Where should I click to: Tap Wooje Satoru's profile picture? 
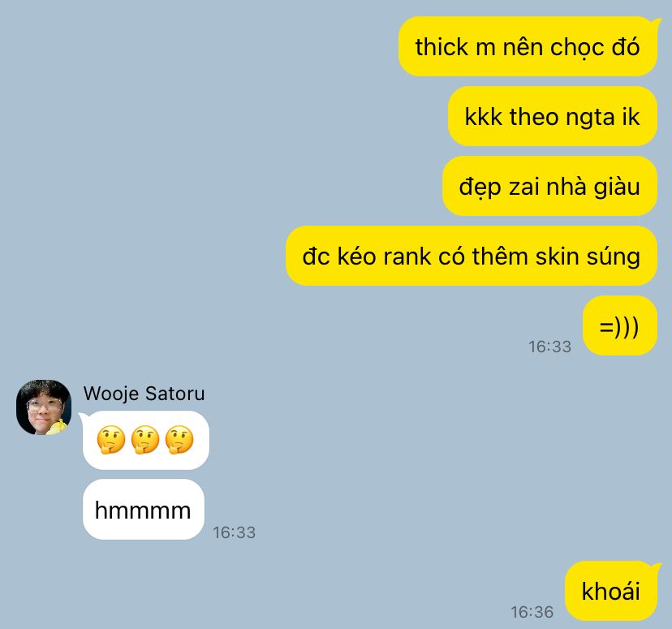point(44,407)
